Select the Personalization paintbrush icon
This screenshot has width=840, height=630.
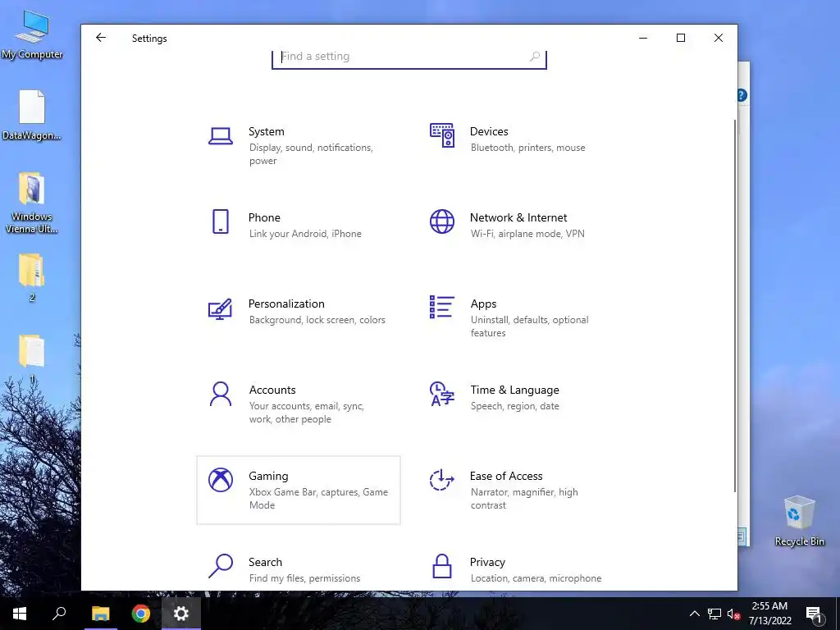[220, 308]
